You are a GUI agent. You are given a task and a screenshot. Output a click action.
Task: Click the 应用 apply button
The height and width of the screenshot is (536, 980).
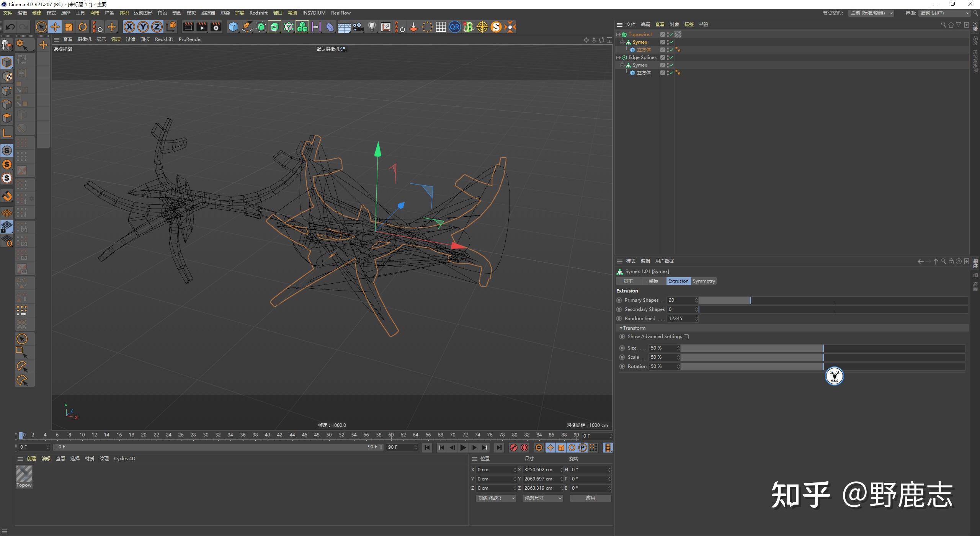coord(590,498)
